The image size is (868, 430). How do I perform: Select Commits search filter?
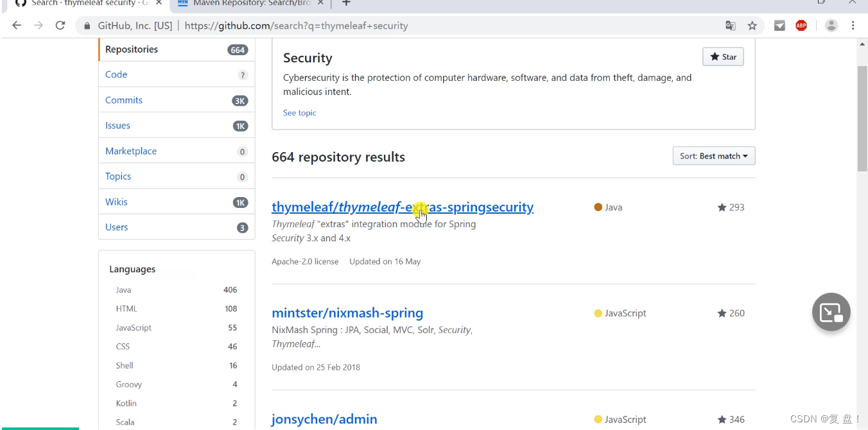176,100
